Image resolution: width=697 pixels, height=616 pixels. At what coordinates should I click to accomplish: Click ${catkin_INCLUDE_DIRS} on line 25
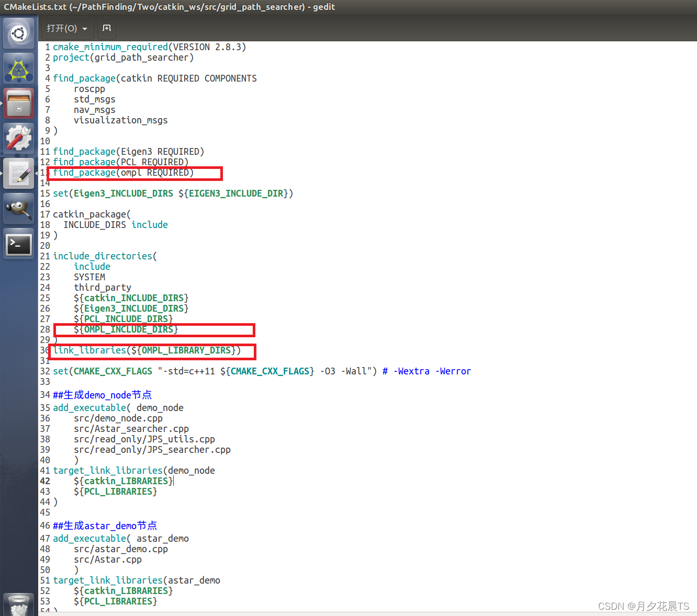click(x=131, y=298)
